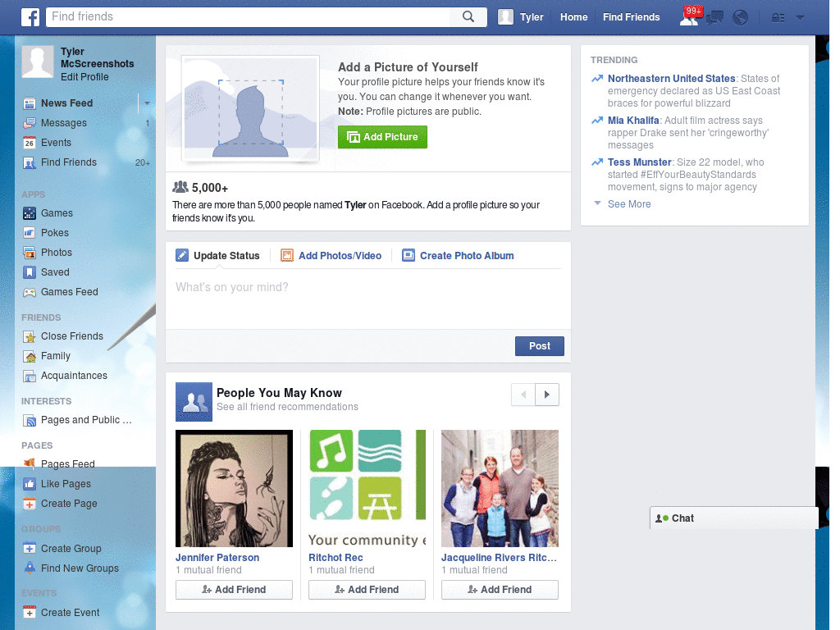Click the Pages Feed flag icon

(x=30, y=463)
